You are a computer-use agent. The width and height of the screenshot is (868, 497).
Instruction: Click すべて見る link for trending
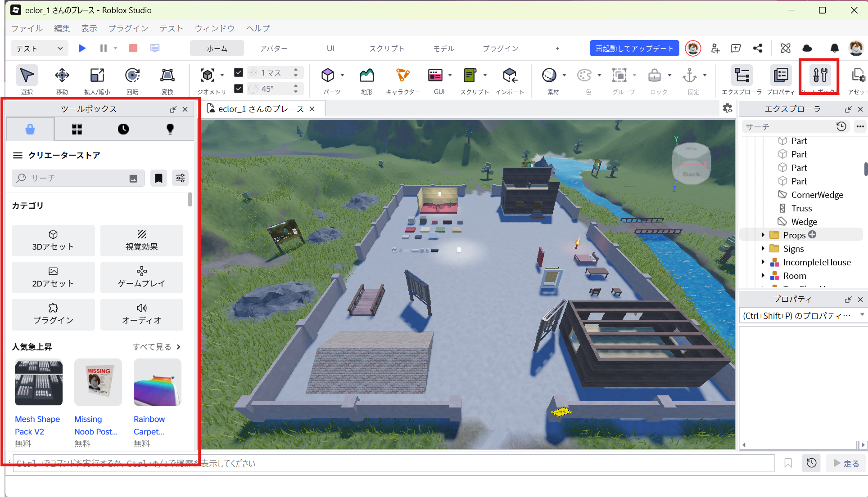coord(156,347)
